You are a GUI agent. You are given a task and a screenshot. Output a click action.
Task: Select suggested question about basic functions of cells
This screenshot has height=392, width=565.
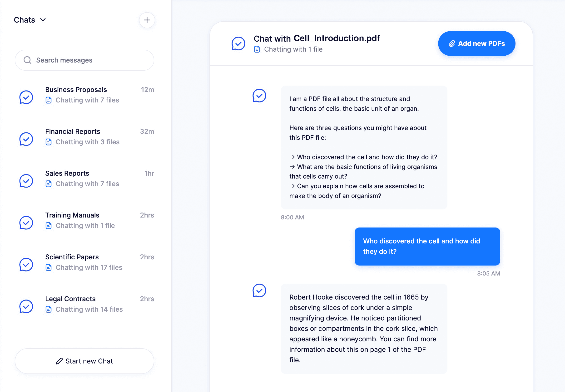click(x=363, y=171)
